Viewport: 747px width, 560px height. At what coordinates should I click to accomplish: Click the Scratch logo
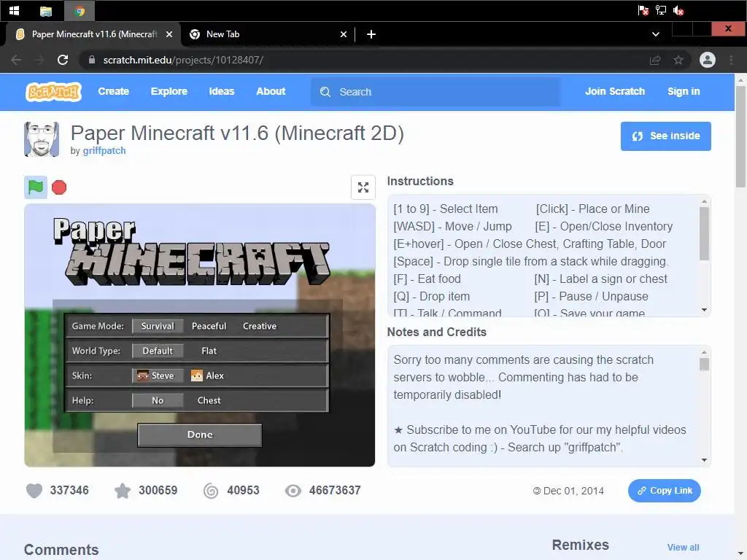pos(53,92)
